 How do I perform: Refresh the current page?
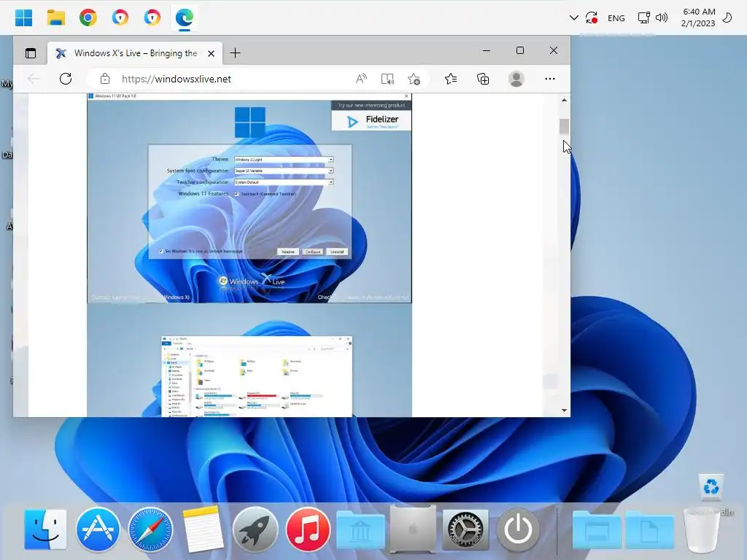[66, 79]
